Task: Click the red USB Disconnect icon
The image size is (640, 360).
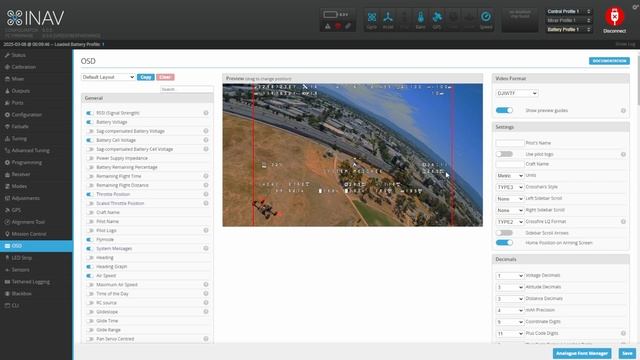Action: point(614,17)
